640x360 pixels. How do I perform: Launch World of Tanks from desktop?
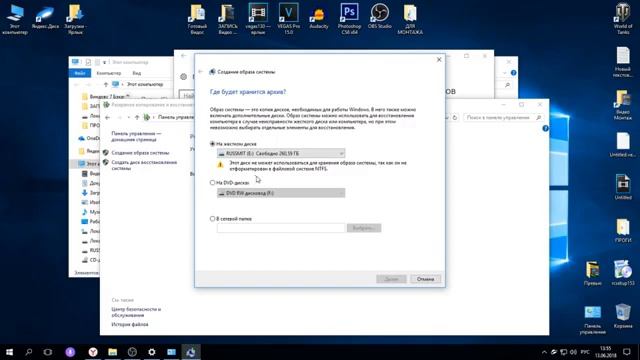pyautogui.click(x=623, y=19)
